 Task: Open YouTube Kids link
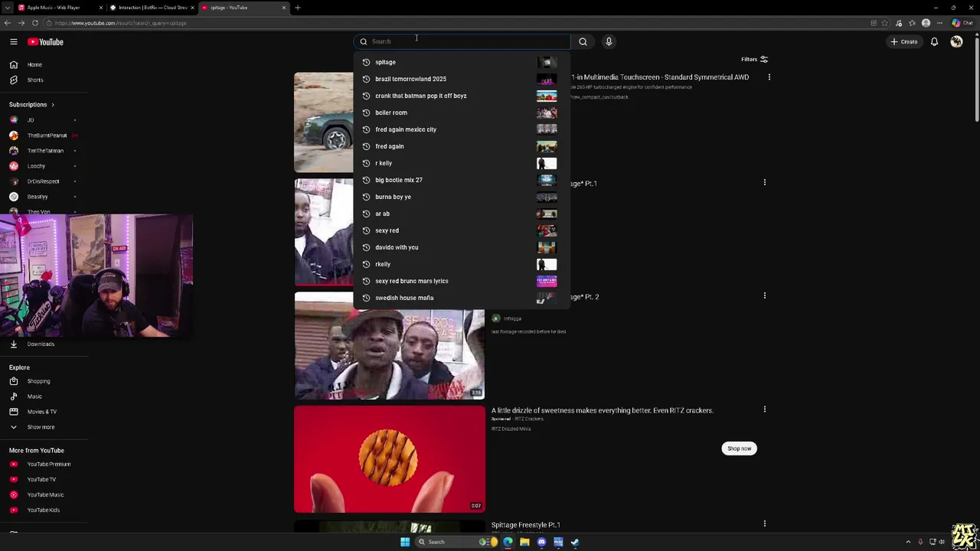(x=44, y=510)
